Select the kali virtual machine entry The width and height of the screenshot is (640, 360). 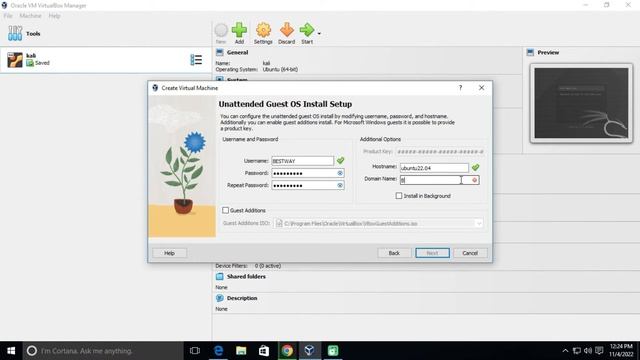click(105, 60)
